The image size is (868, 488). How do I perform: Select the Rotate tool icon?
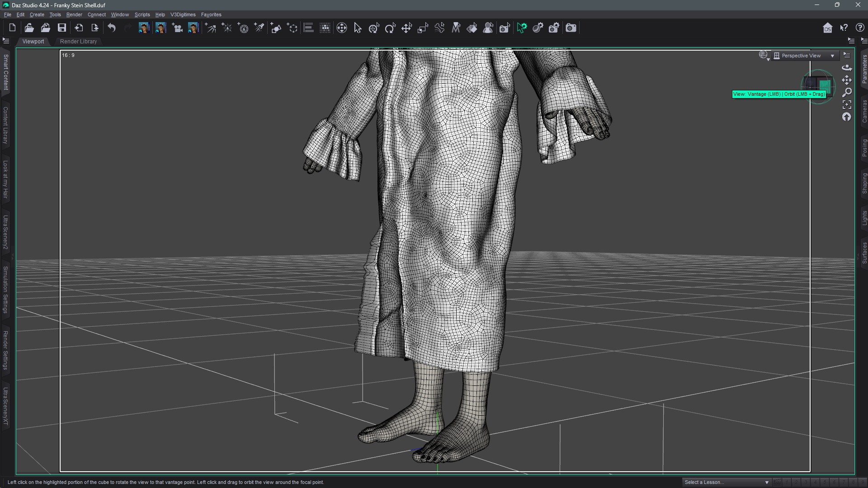tap(390, 28)
